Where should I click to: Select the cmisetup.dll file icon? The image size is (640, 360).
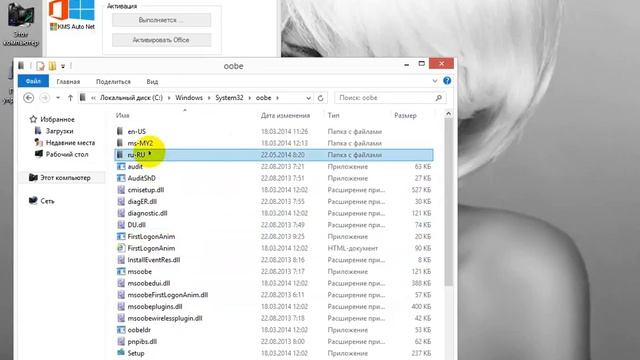point(121,190)
